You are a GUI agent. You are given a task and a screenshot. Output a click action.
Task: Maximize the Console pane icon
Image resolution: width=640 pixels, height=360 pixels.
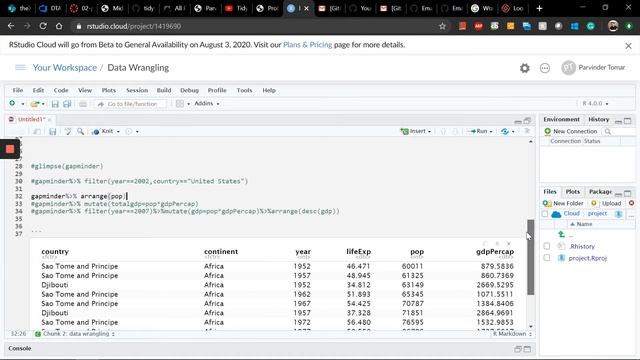pos(527,349)
